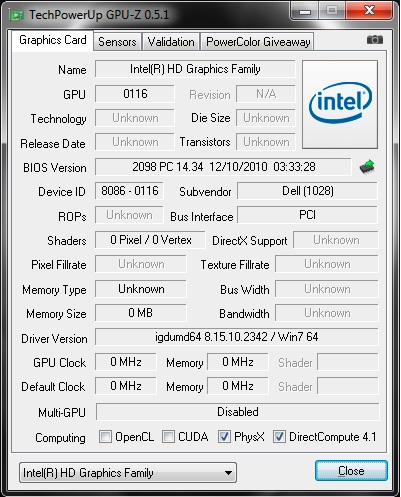Click the GPU Clock 0 MHz field
401x497 pixels.
(x=126, y=362)
